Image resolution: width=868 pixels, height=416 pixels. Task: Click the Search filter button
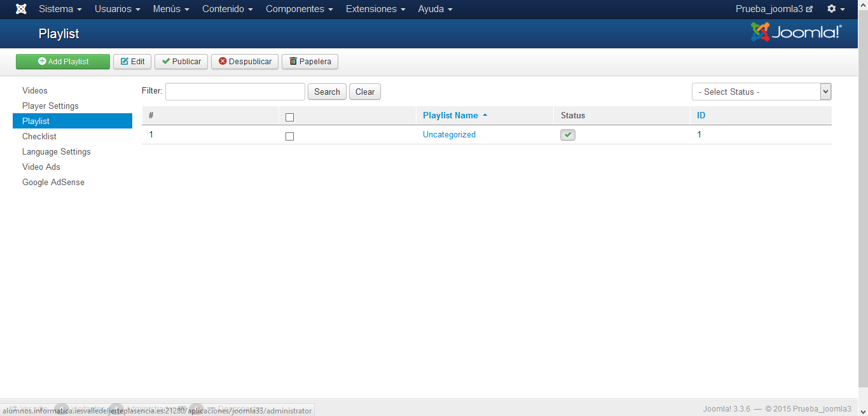327,92
